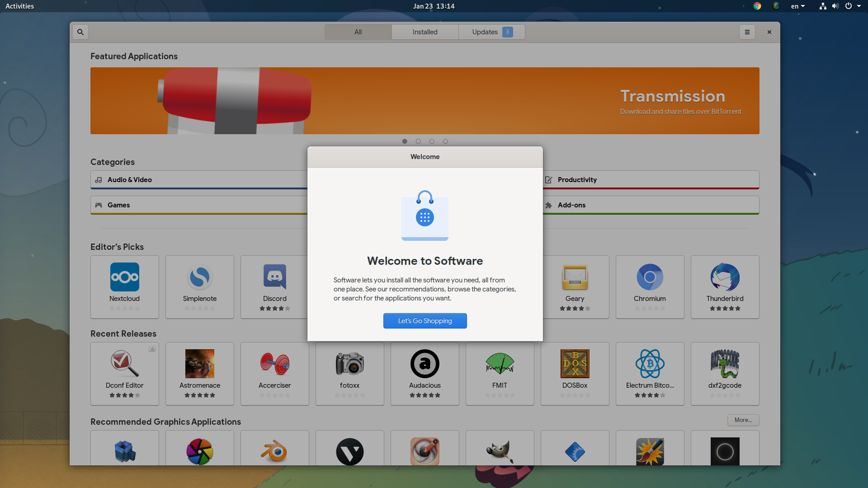Viewport: 868px width, 488px height.
Task: Open the Audacious app tile
Action: tap(425, 374)
